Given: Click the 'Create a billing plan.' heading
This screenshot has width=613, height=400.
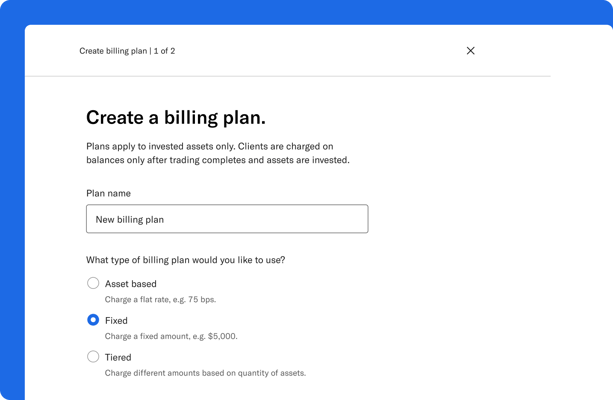Looking at the screenshot, I should 176,118.
